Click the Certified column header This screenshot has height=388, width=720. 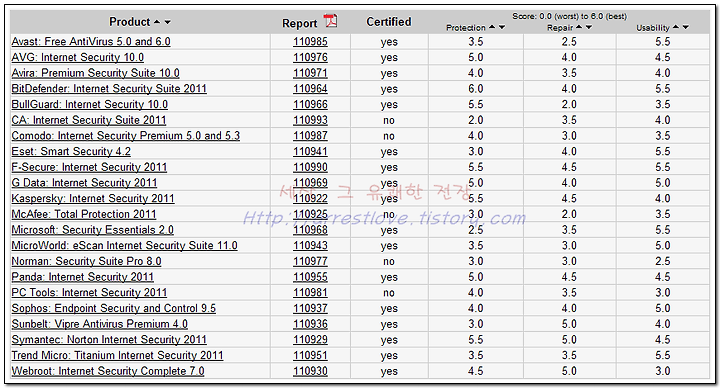tap(389, 22)
